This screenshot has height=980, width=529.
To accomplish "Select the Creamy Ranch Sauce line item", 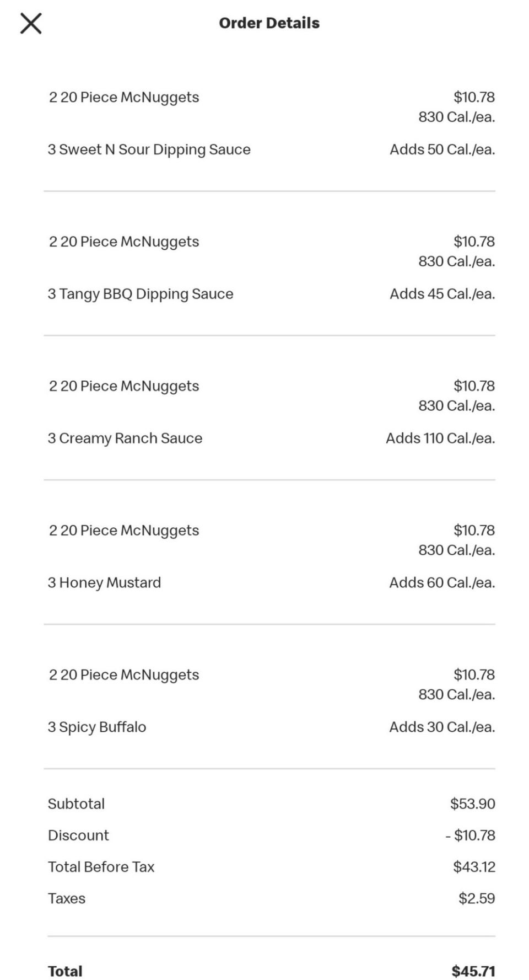I will tap(125, 438).
